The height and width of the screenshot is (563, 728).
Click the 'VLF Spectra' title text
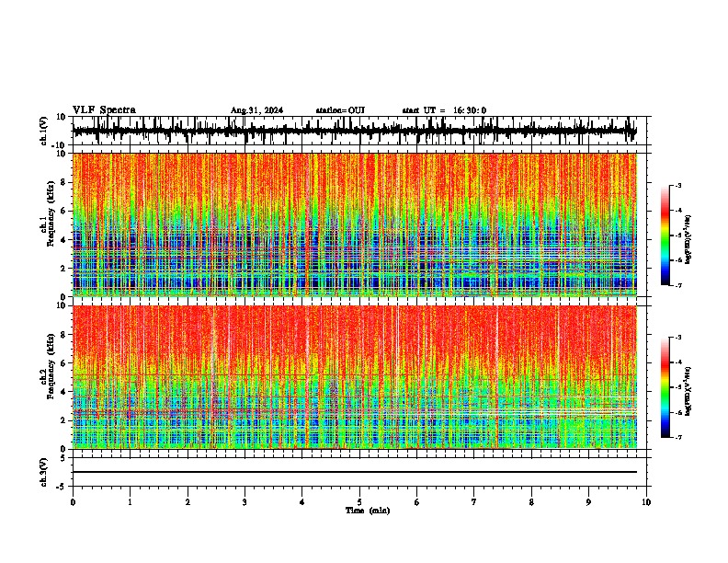point(104,110)
